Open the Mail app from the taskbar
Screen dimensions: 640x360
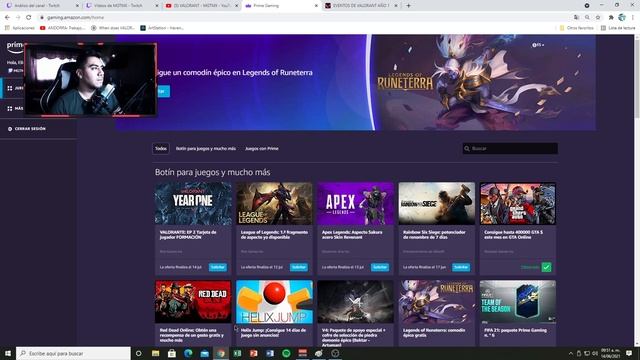(x=204, y=353)
